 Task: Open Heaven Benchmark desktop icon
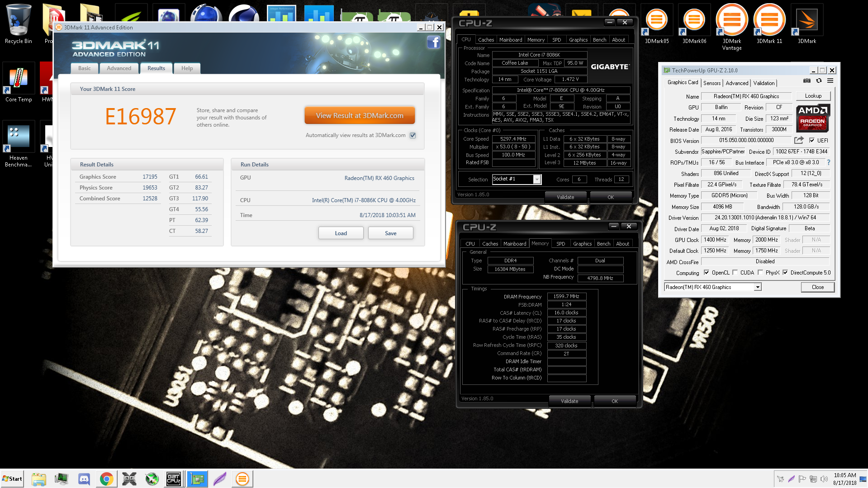coord(19,144)
